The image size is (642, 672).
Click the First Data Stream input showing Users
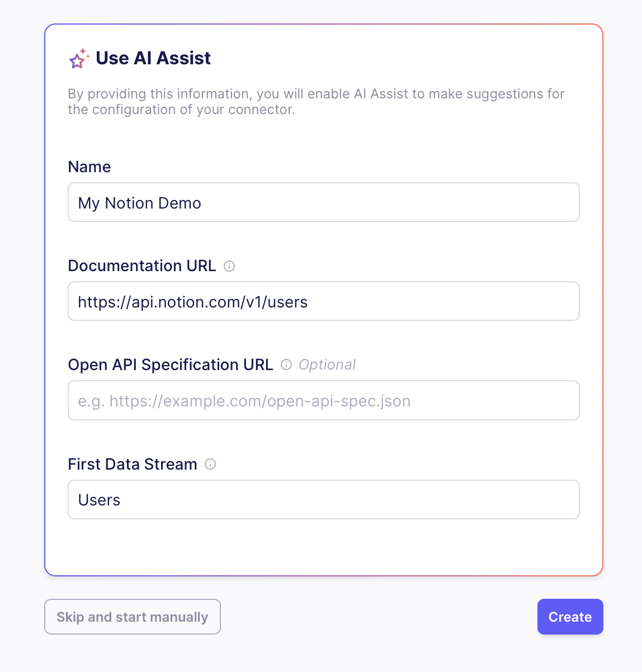[323, 499]
